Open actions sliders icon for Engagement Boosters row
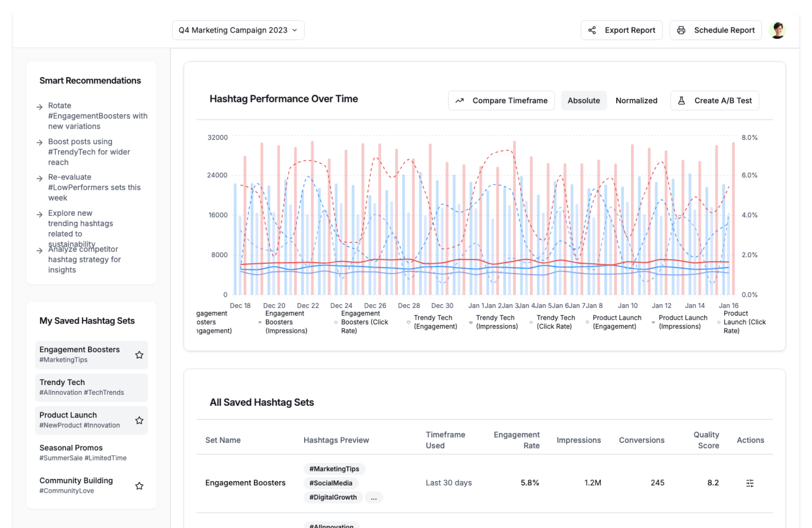Viewport: 812px width, 528px height. (750, 483)
